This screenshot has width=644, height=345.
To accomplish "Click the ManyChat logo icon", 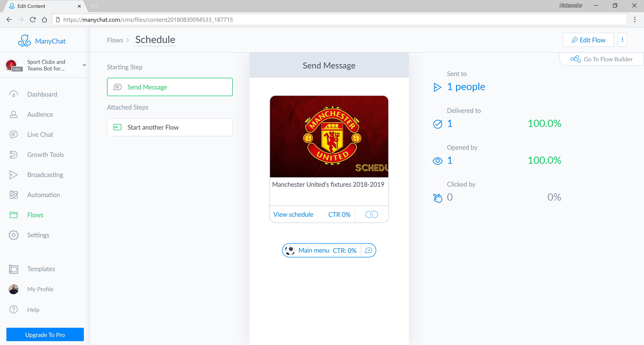I will tap(24, 41).
